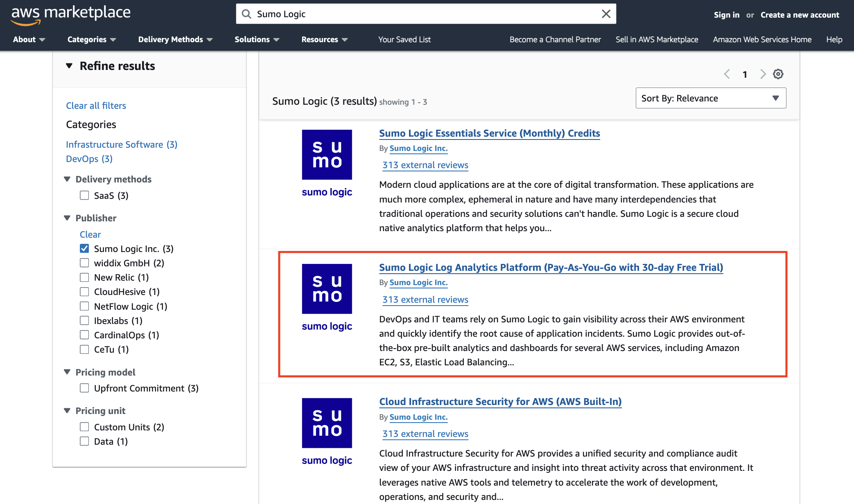Click the search input field
854x504 pixels.
[x=426, y=13]
